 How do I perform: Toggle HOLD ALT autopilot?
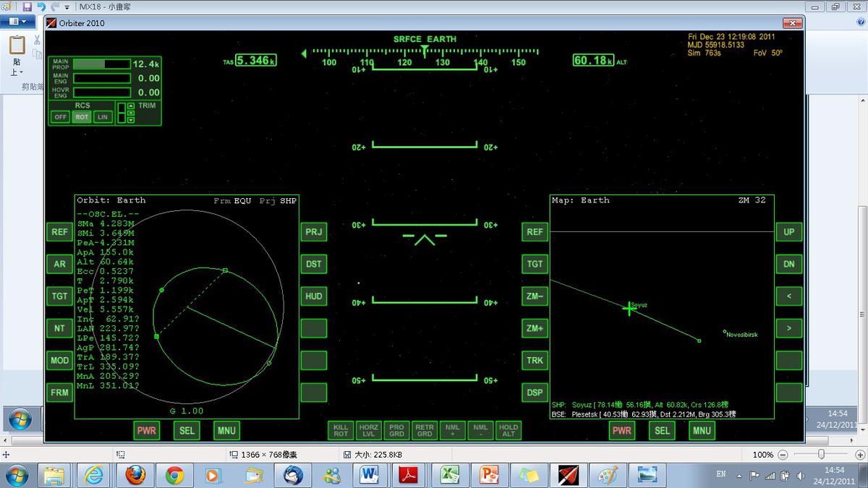(x=509, y=430)
